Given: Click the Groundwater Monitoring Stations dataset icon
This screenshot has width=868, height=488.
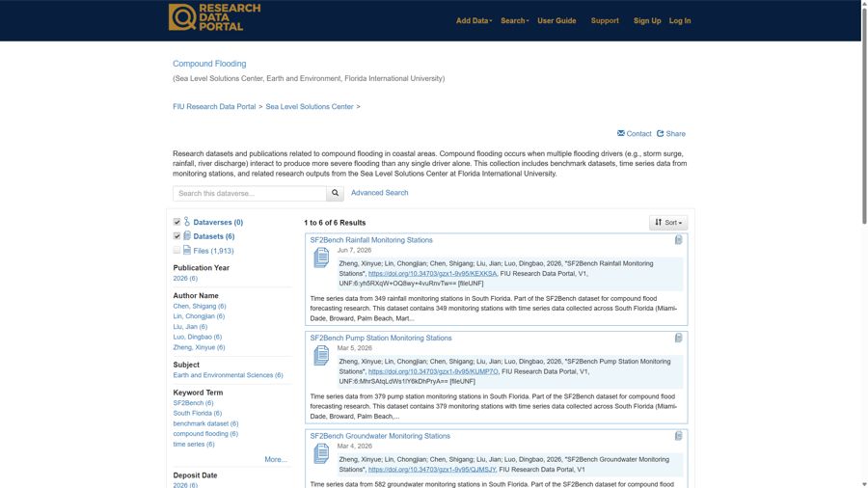Looking at the screenshot, I should [321, 453].
